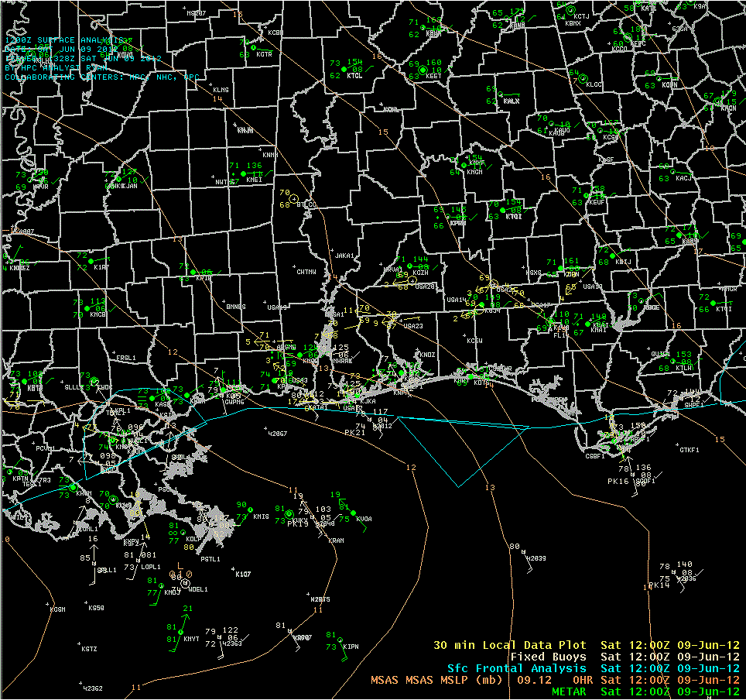
Task: Click the CHTNW station label
Action: coord(306,272)
